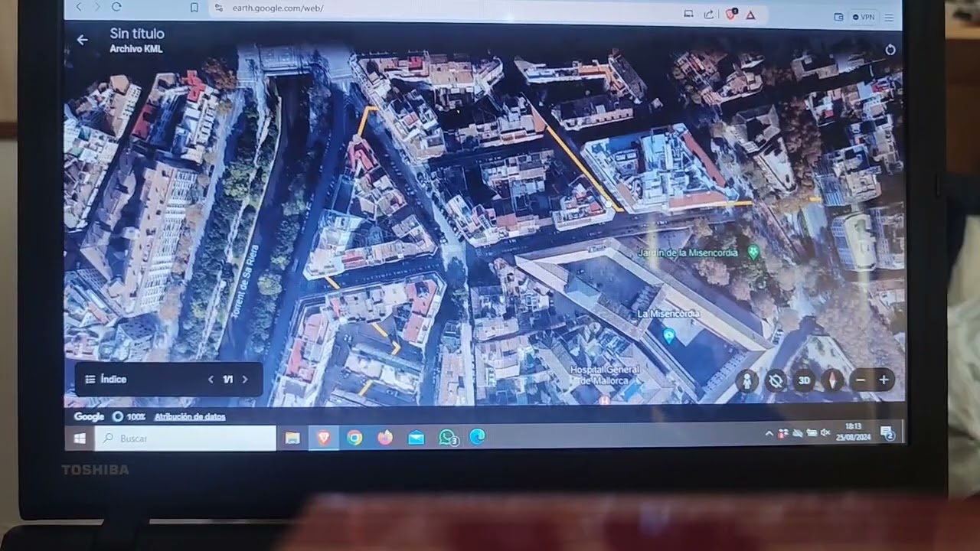Click the fly-to-my-location target icon
The image size is (980, 551).
coord(776,380)
